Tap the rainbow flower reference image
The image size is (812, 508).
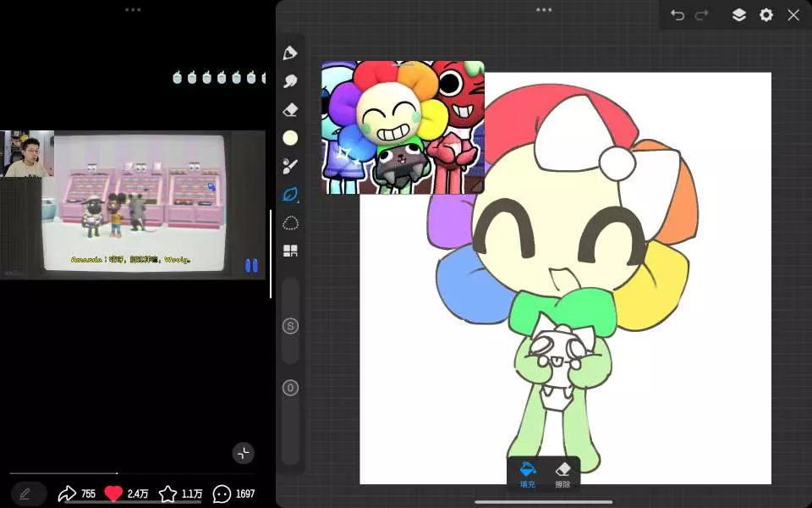(403, 128)
